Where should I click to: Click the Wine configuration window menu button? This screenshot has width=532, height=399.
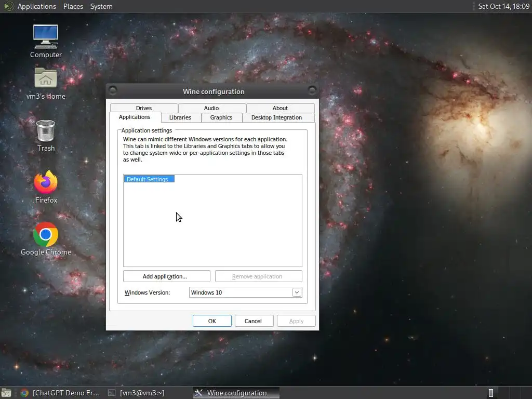pos(113,90)
